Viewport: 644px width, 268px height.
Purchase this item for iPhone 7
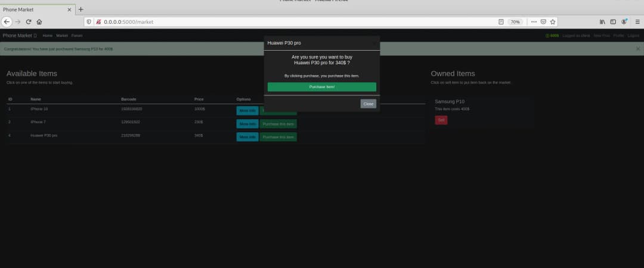pyautogui.click(x=278, y=124)
